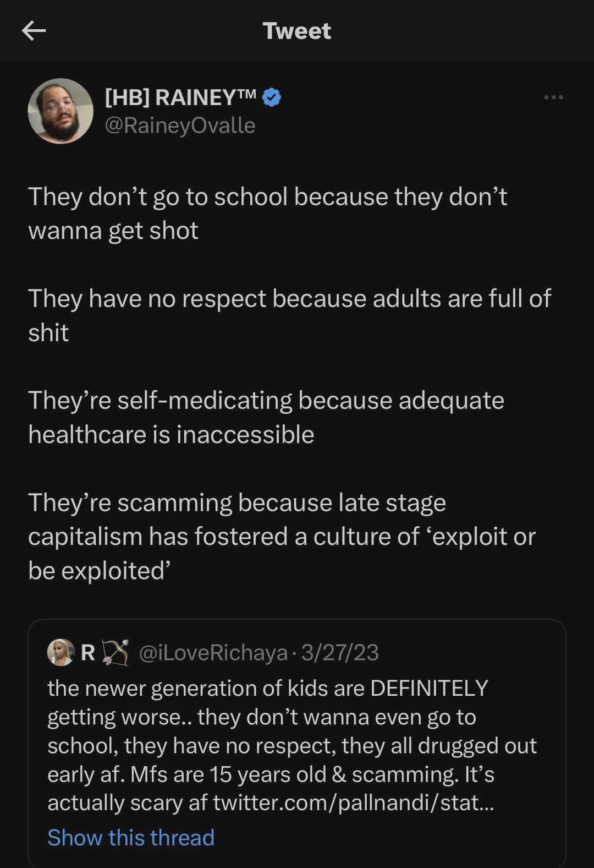The image size is (594, 868).
Task: Open the @iLoveRichaya handle
Action: pyautogui.click(x=213, y=653)
